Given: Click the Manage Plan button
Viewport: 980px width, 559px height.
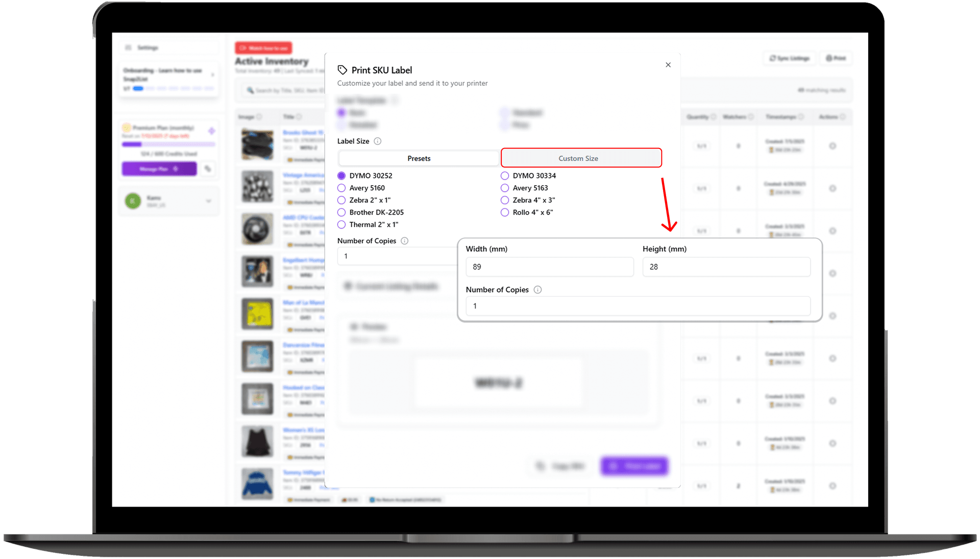Looking at the screenshot, I should [x=159, y=168].
